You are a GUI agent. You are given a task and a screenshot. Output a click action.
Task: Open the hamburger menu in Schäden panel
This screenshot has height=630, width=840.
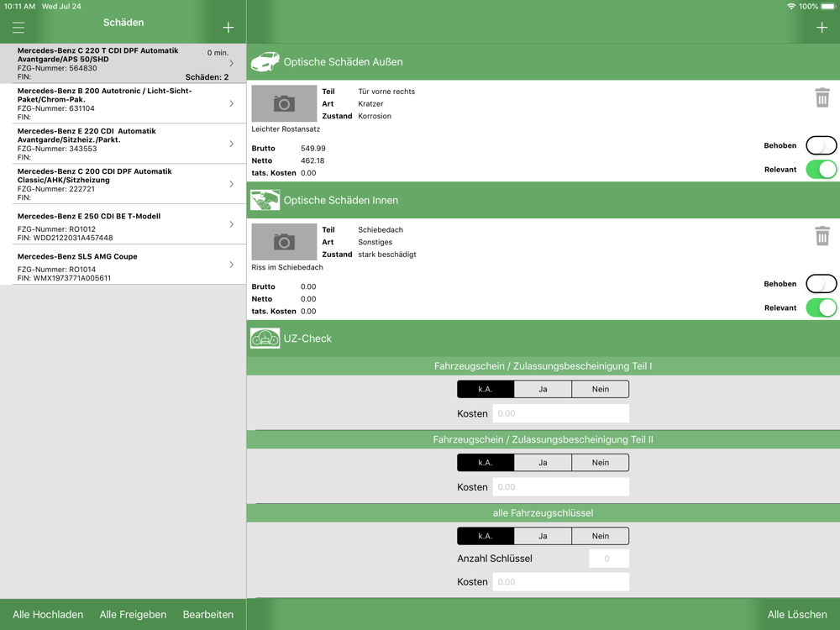[18, 28]
